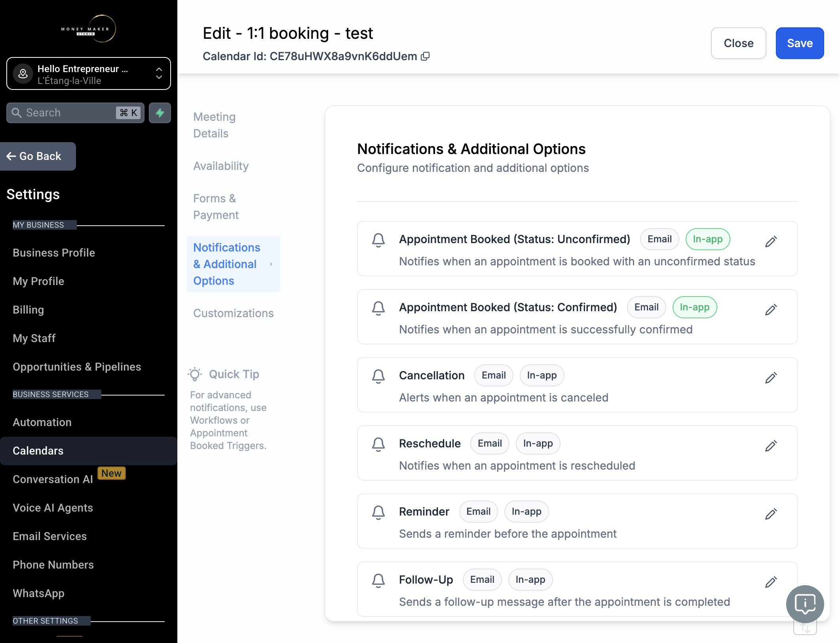Click the Quick Tip lightbulb icon
840x643 pixels.
195,374
